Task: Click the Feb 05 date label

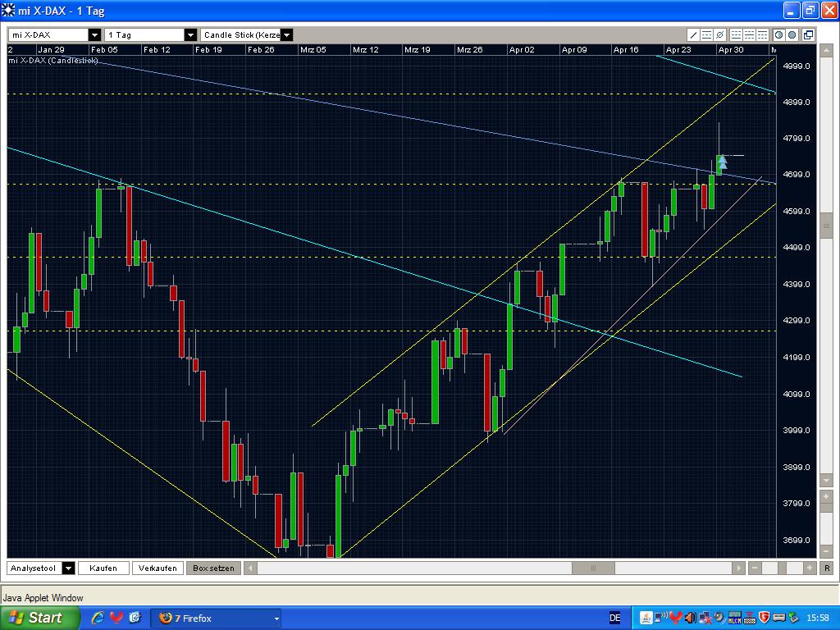Action: pos(104,50)
